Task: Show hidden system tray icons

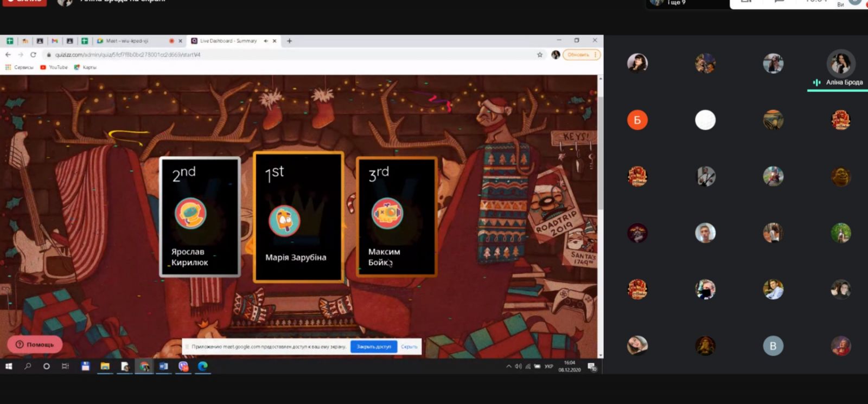Action: point(509,367)
